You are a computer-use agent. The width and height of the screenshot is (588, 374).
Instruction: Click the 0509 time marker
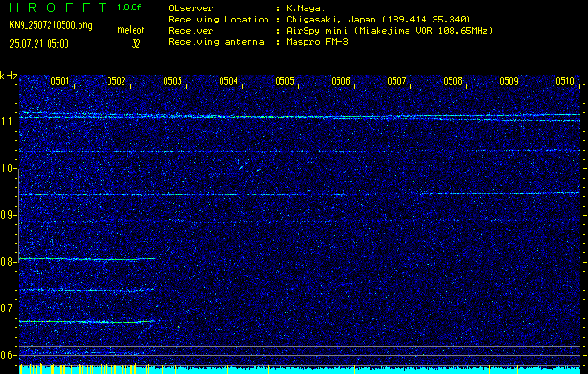coord(509,81)
